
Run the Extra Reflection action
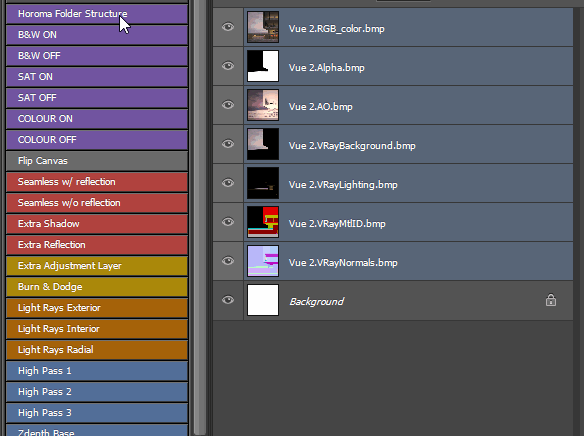[x=96, y=245]
